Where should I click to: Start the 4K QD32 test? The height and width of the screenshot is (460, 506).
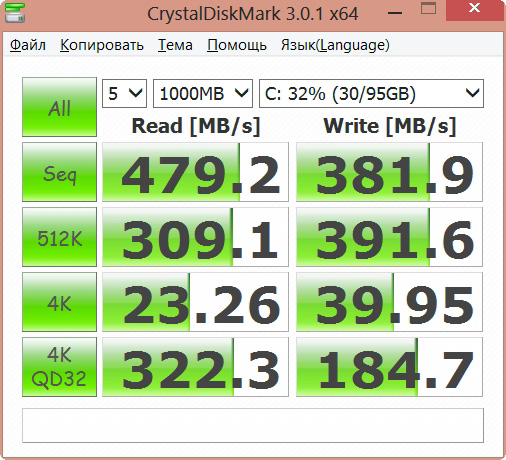pyautogui.click(x=59, y=367)
